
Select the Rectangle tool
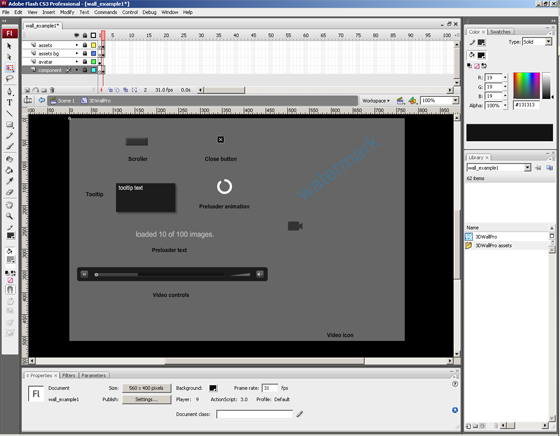[x=10, y=125]
